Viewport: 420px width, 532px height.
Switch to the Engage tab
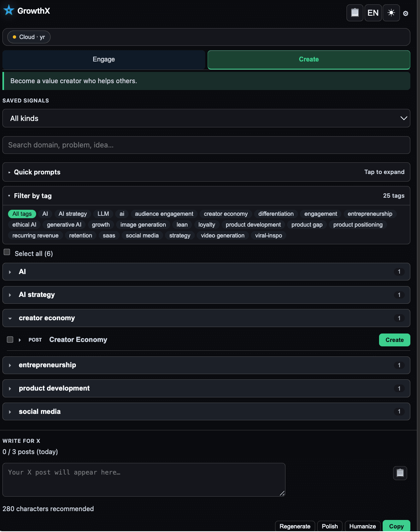(x=104, y=59)
